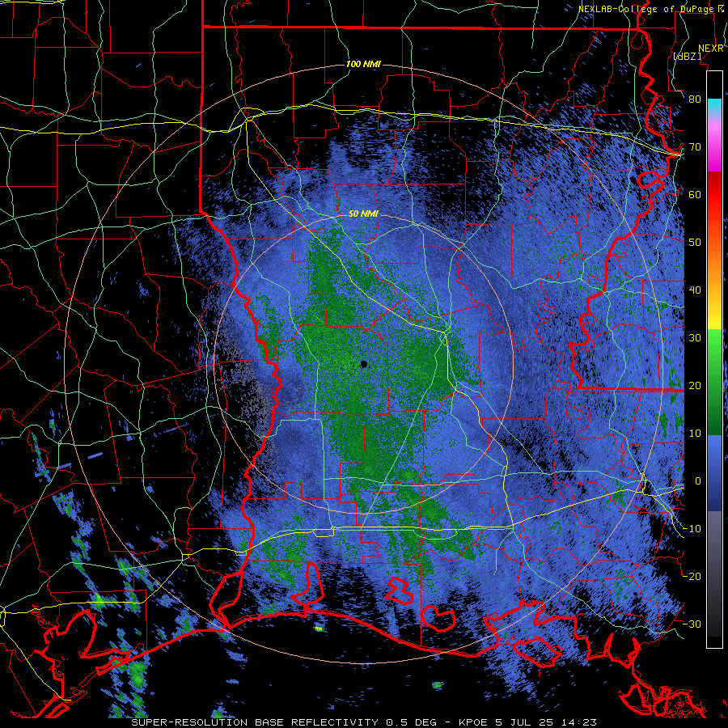728x728 pixels.
Task: Click the 10 value on the color scale
Action: tap(695, 434)
